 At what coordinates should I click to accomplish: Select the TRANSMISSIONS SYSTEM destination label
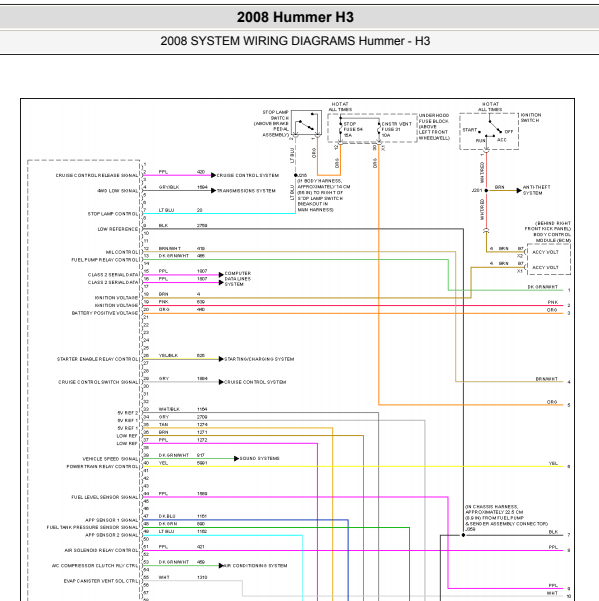tap(246, 191)
